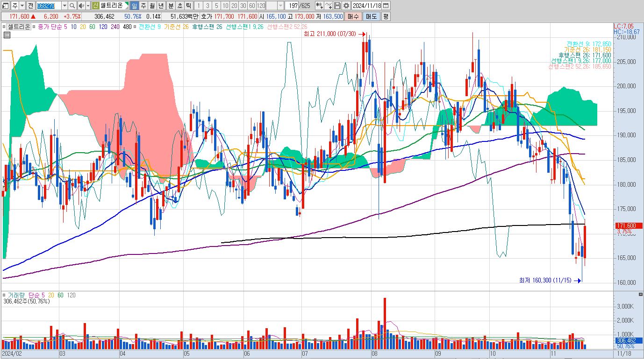644x359 pixels.
Task: Click the speaker sound icon
Action: [x=81, y=6]
